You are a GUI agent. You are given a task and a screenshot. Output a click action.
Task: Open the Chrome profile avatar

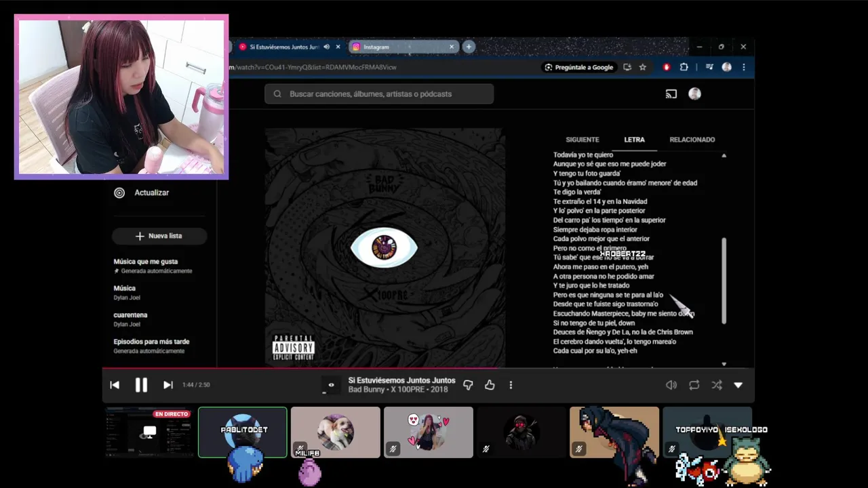(726, 67)
